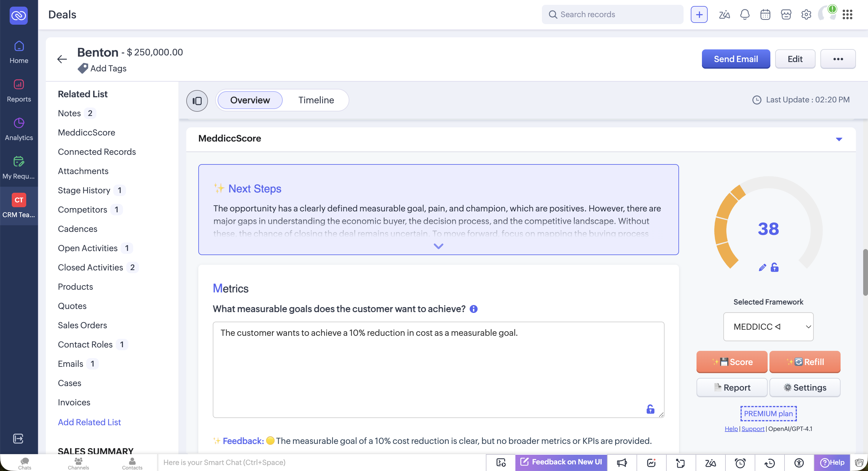Switch to the Timeline tab
The width and height of the screenshot is (868, 471).
pyautogui.click(x=316, y=100)
